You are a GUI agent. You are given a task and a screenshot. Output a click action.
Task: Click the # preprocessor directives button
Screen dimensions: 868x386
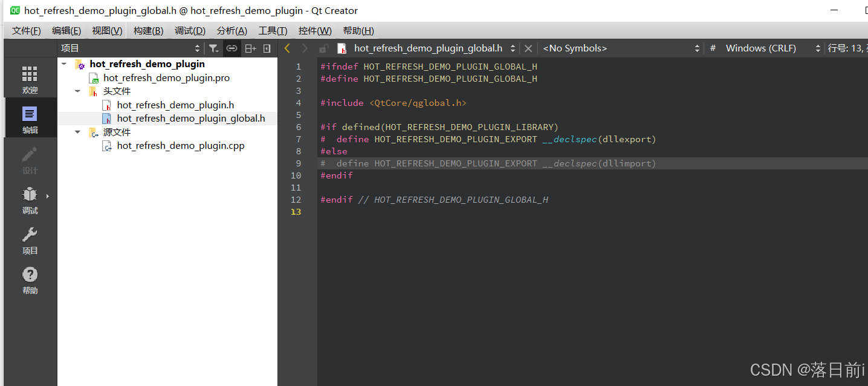click(x=713, y=48)
